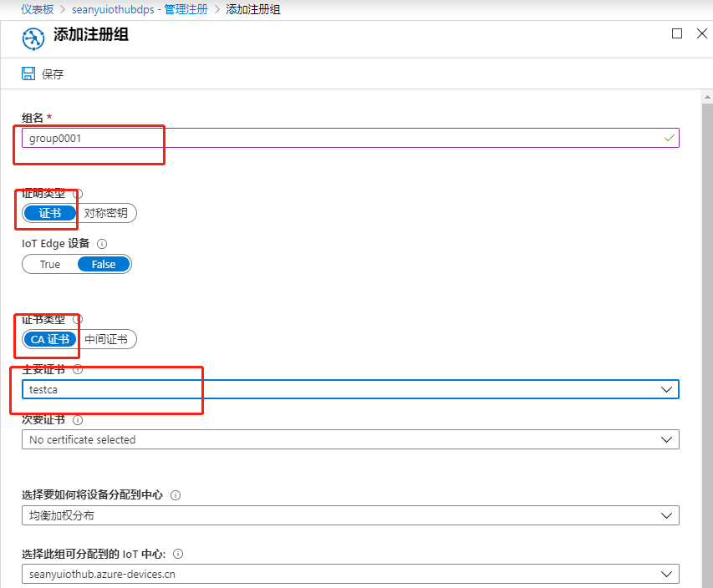Expand the 次要证书 dropdown list

click(x=349, y=439)
